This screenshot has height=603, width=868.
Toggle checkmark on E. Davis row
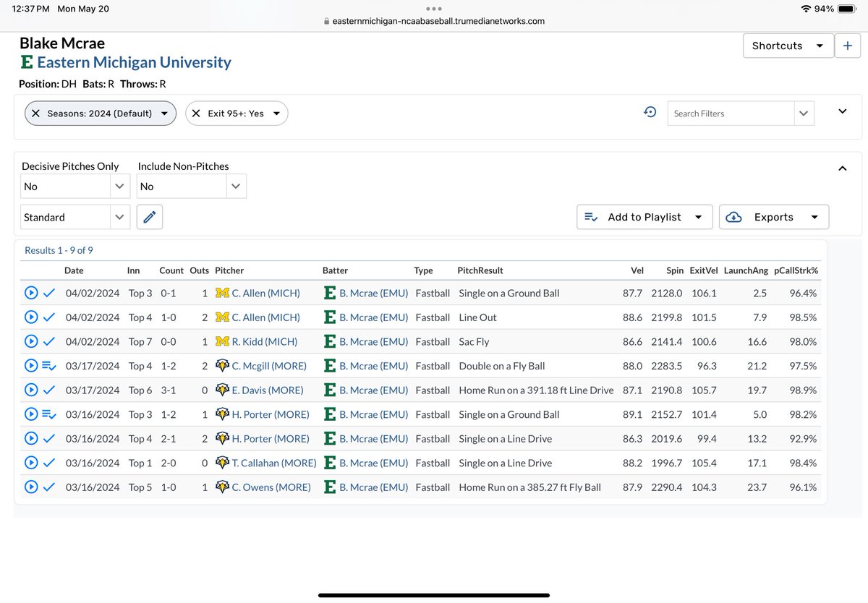click(49, 390)
